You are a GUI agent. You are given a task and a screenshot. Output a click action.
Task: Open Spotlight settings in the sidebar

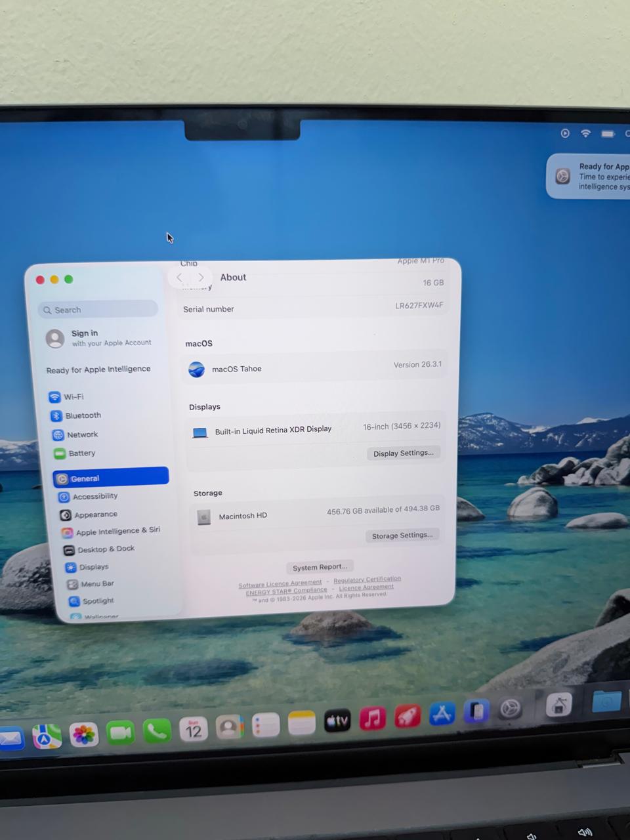coord(91,601)
